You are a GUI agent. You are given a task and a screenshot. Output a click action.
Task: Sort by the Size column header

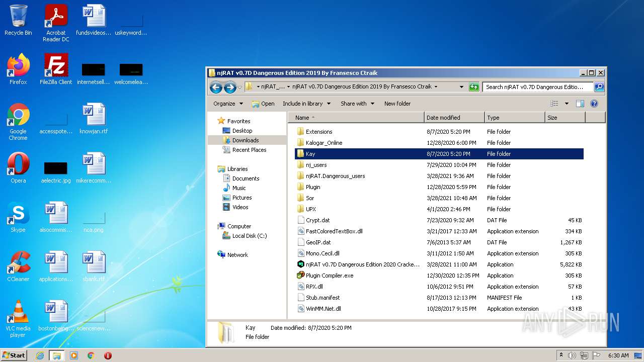(565, 118)
